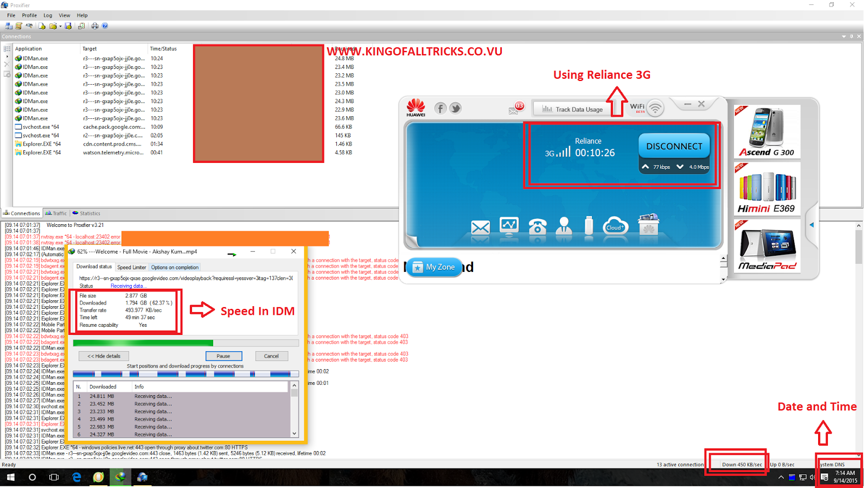Switch to IDM Speed Limiter tab
This screenshot has width=868, height=488.
coord(132,267)
